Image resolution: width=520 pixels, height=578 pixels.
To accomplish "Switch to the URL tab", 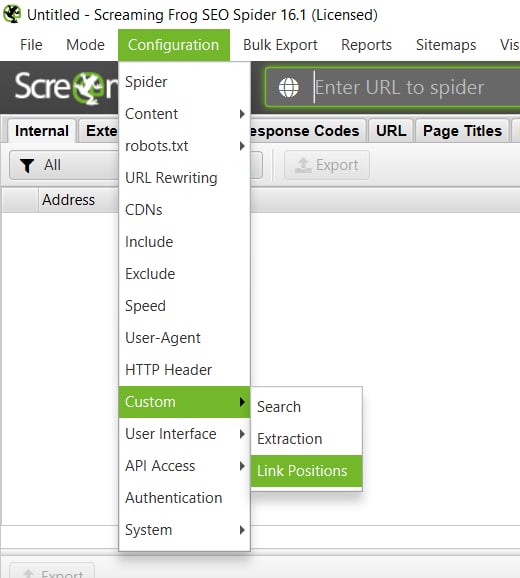I will point(391,131).
